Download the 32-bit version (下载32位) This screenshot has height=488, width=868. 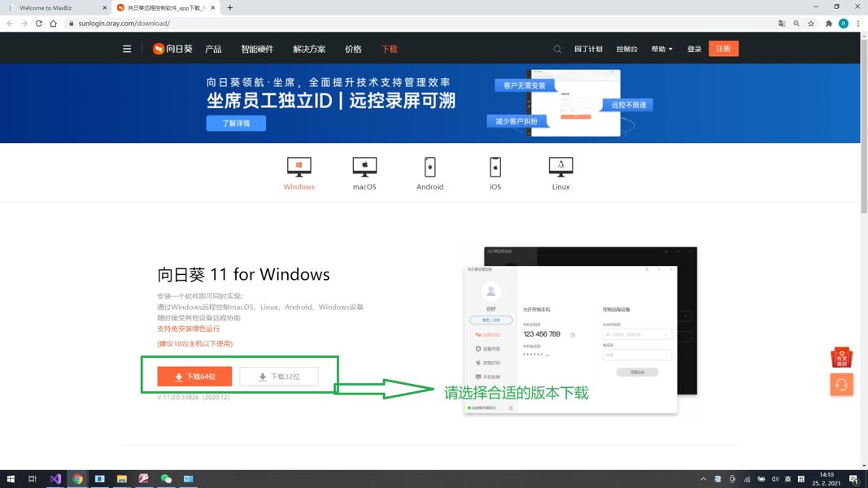point(279,377)
